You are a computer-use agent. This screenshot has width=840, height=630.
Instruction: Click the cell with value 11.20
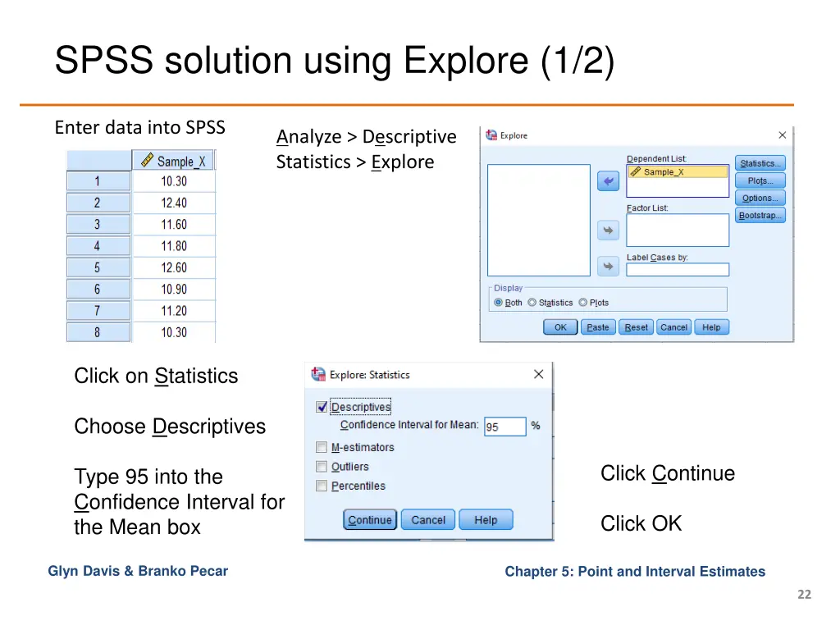click(174, 311)
